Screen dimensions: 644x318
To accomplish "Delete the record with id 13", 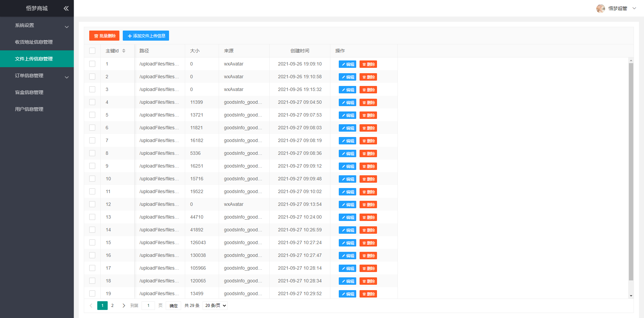I will (368, 217).
